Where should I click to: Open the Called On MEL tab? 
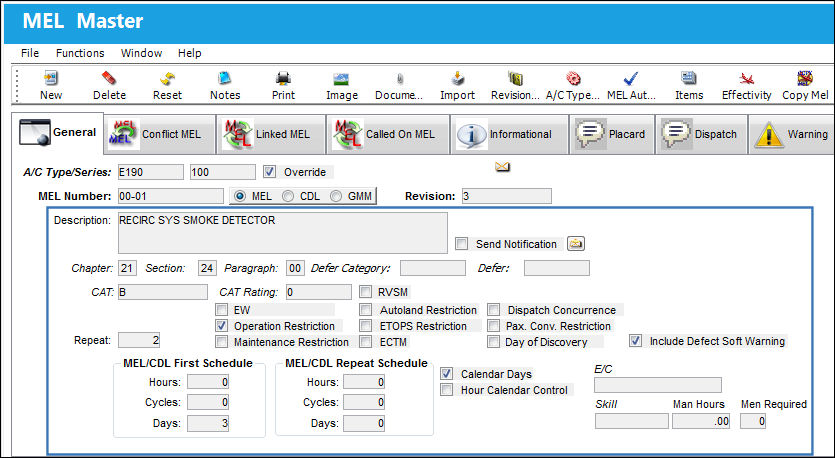pos(388,134)
